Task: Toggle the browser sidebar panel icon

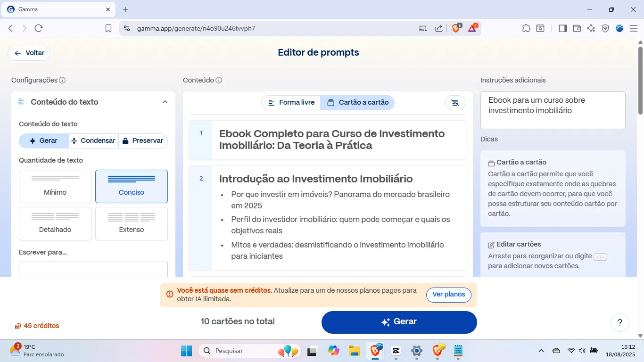Action: (562, 28)
